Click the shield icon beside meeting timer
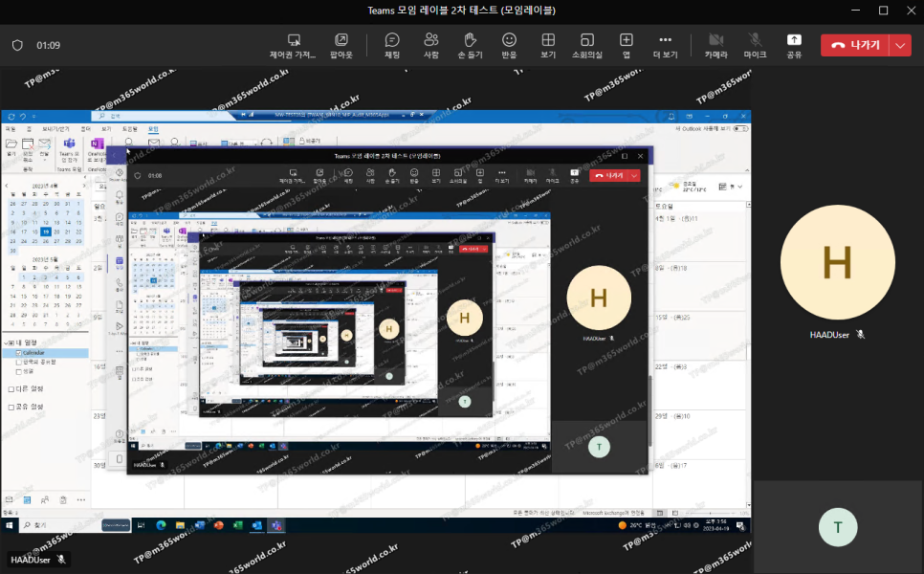 click(x=17, y=45)
